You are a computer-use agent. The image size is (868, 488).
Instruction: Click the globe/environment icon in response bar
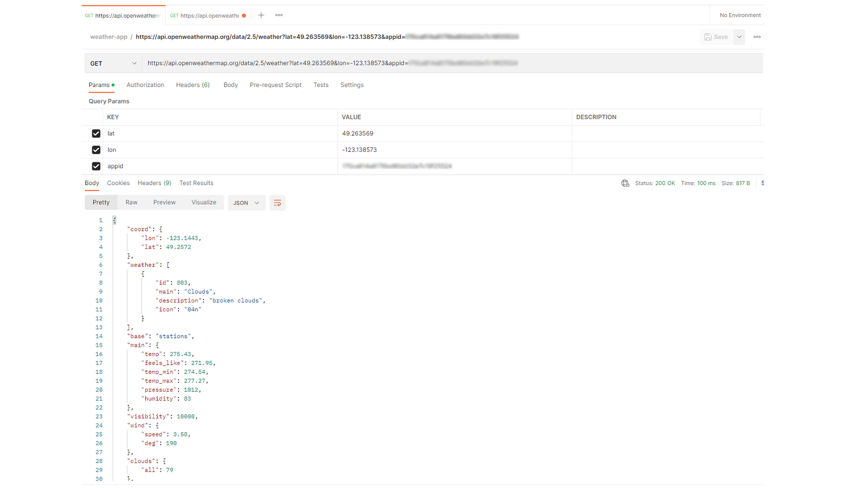coord(625,183)
